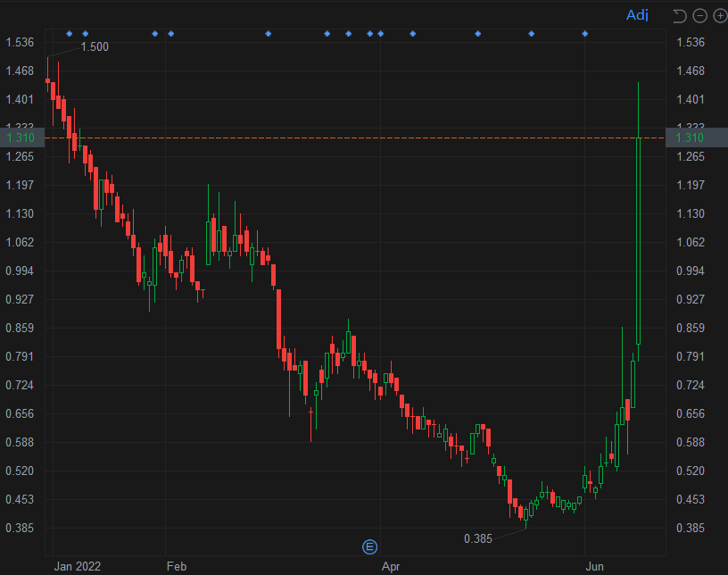The height and width of the screenshot is (575, 728).
Task: Click the leftmost blue diamond event marker
Action: (70, 33)
